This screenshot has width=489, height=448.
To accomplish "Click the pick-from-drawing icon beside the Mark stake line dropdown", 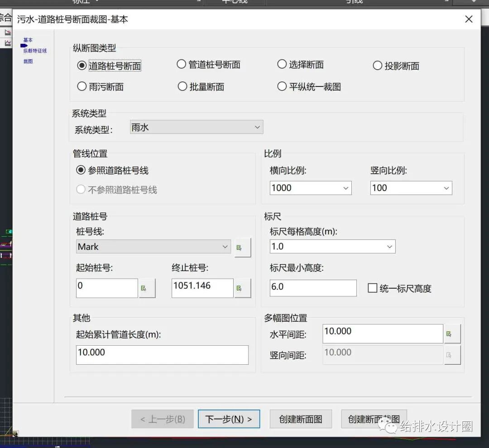I will (243, 247).
